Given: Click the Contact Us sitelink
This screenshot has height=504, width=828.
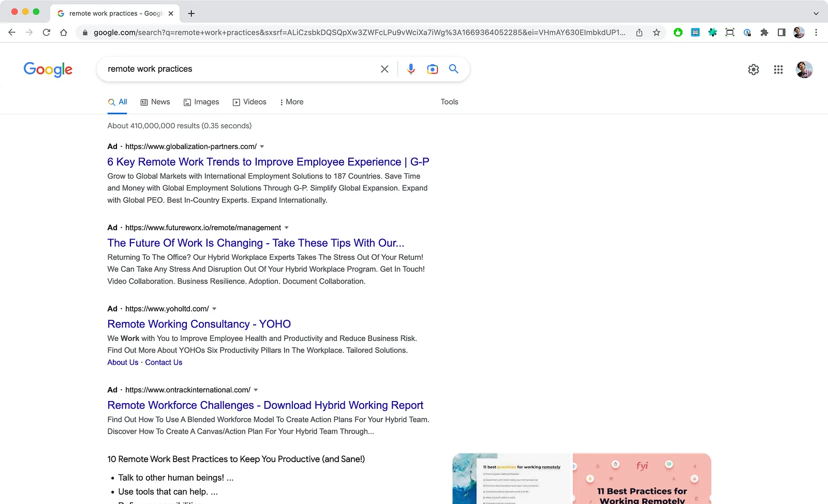Looking at the screenshot, I should click(x=164, y=362).
